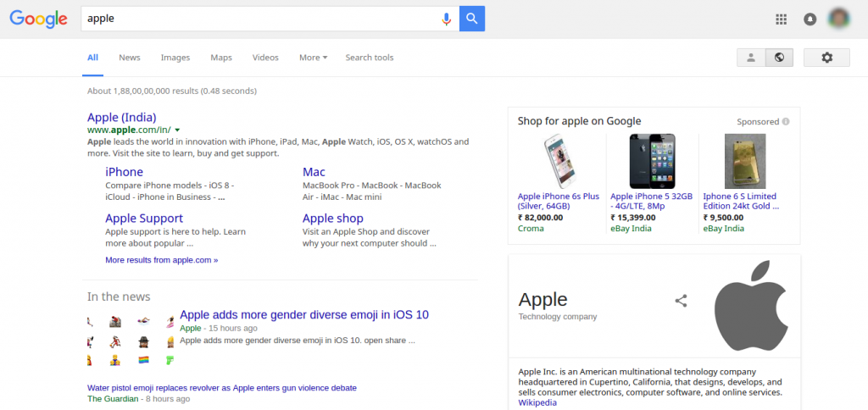This screenshot has width=868, height=410.
Task: Hide private results with globe icon
Action: coord(780,58)
